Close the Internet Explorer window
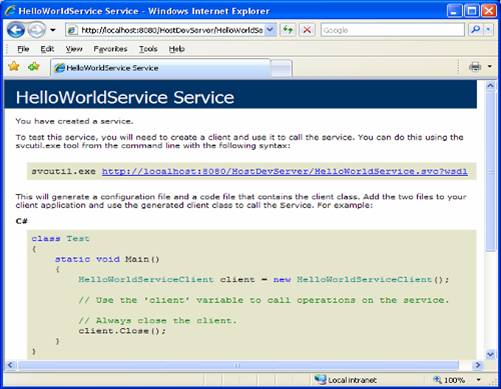501x389 pixels. pyautogui.click(x=489, y=11)
